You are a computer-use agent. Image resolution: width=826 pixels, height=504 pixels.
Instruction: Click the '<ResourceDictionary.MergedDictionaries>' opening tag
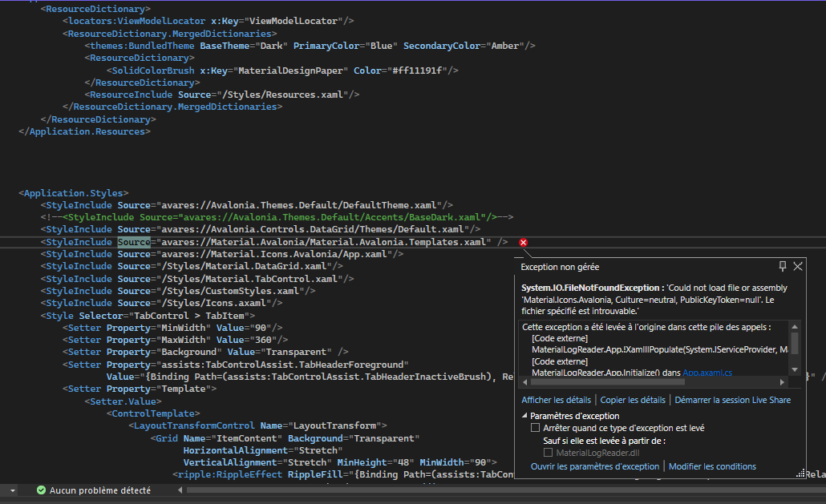[x=170, y=34]
